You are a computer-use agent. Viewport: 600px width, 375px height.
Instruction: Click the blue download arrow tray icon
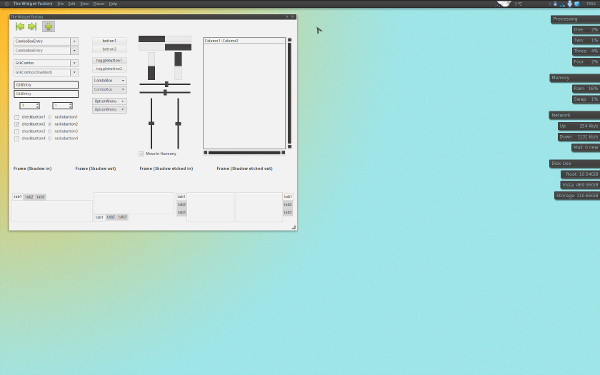coord(569,4)
